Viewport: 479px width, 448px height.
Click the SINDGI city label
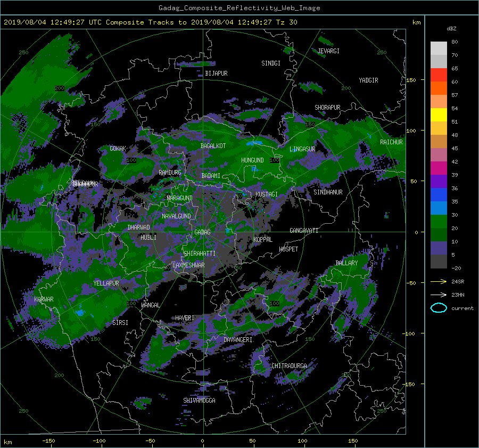point(271,63)
